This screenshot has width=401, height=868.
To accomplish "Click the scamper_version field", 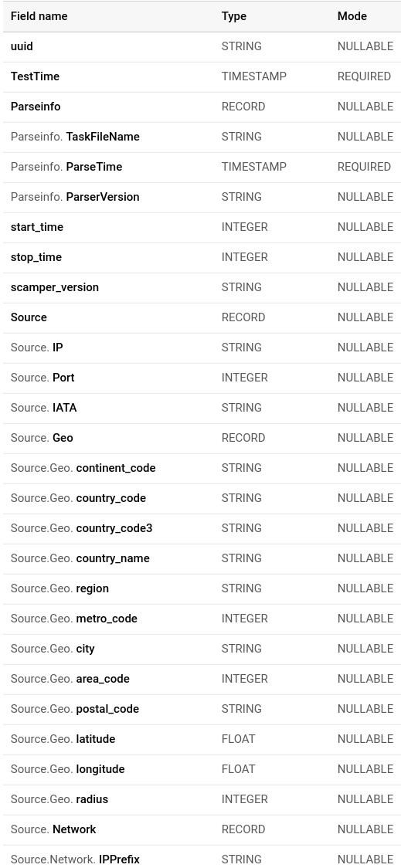I will pyautogui.click(x=54, y=287).
